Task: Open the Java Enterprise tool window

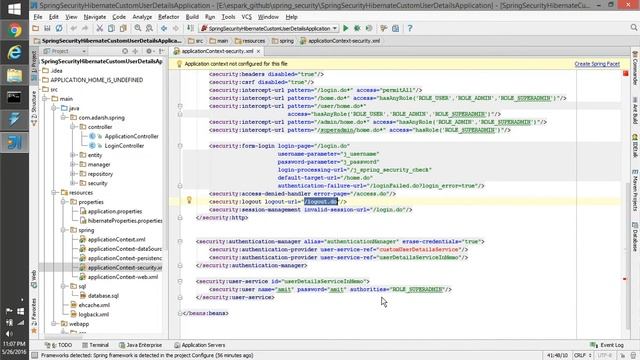Action: click(140, 345)
